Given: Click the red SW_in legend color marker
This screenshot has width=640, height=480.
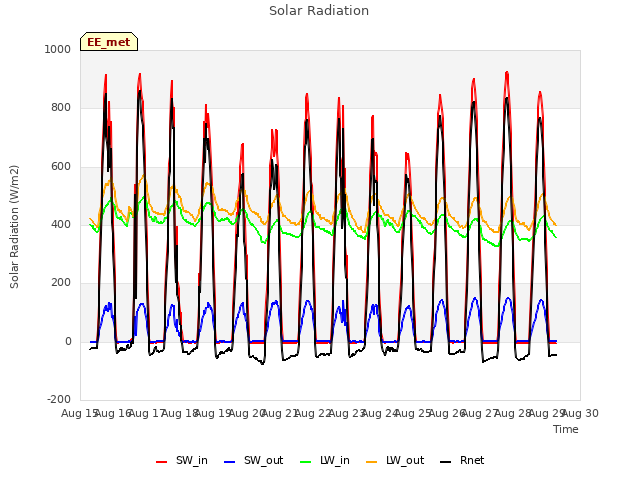Looking at the screenshot, I should tap(162, 462).
